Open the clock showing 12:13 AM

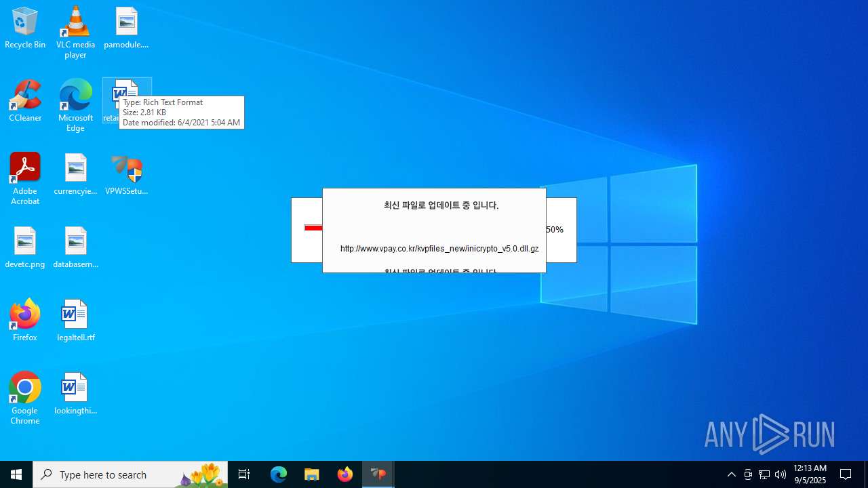tap(810, 474)
